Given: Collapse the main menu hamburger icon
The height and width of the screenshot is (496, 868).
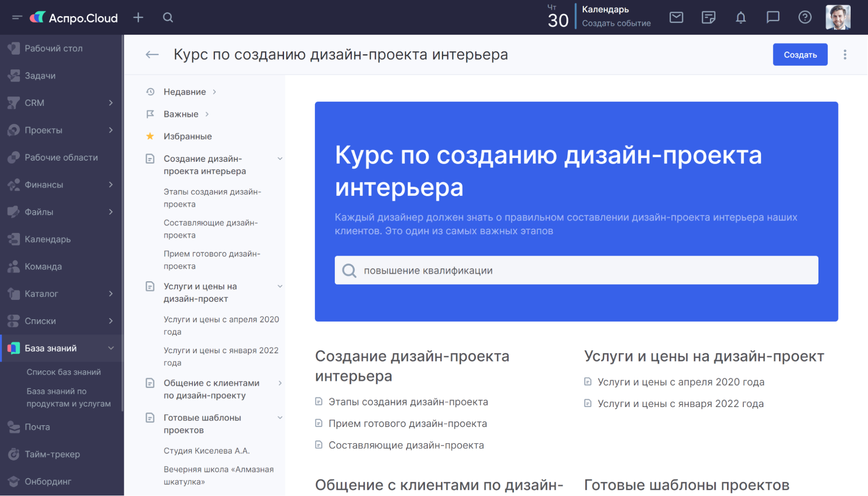Looking at the screenshot, I should pos(17,17).
